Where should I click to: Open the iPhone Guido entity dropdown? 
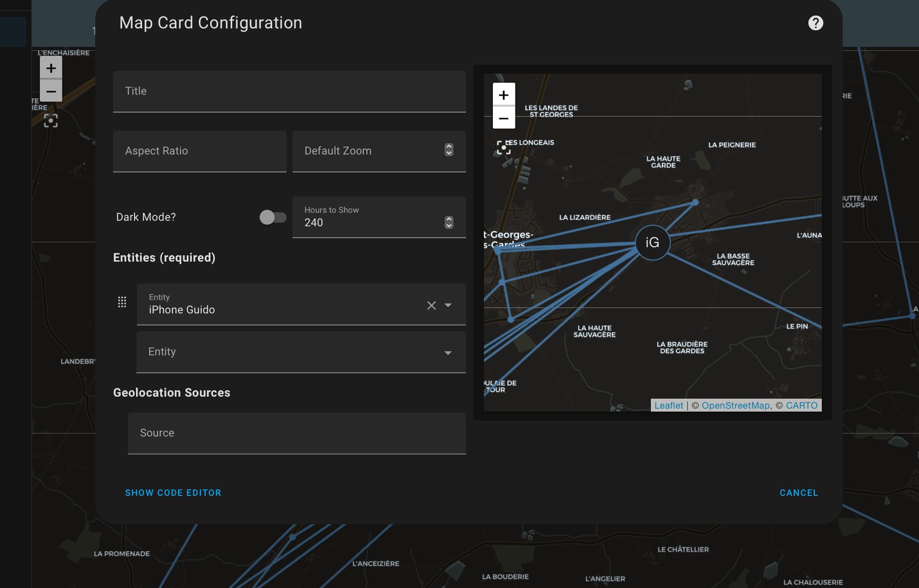point(448,305)
